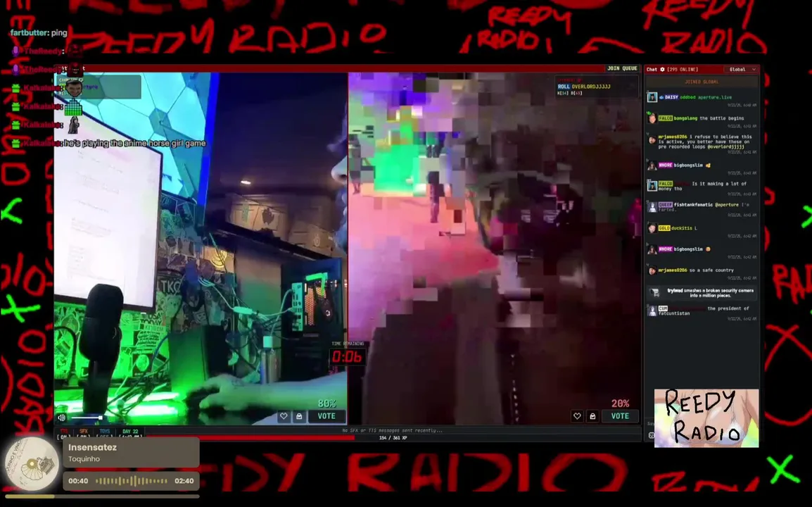Open the Global chat channel dropdown
The width and height of the screenshot is (812, 507).
(x=742, y=70)
